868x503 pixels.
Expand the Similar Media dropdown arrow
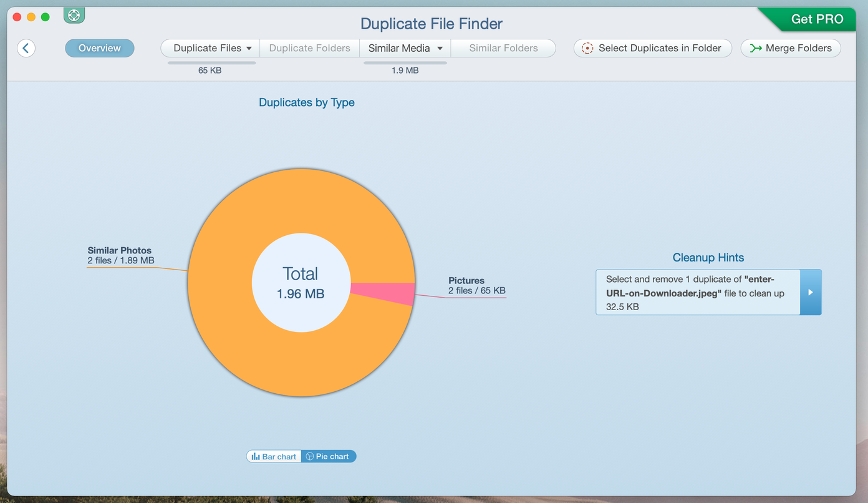(x=440, y=49)
